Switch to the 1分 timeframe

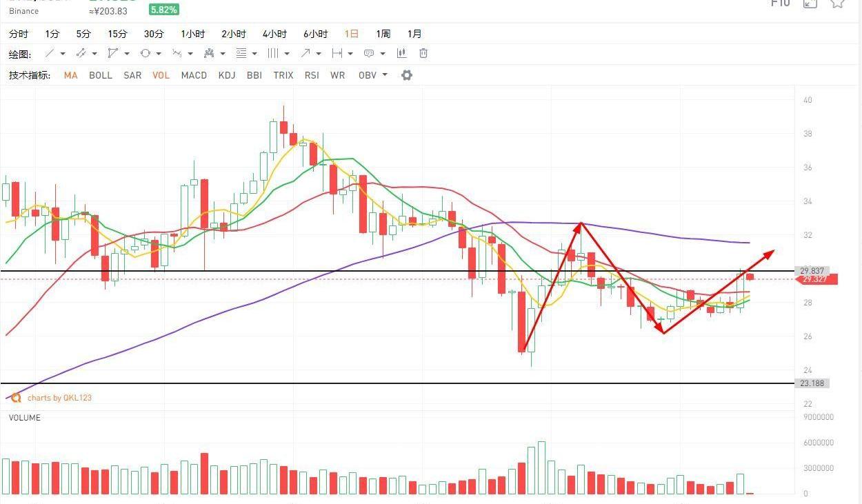coord(52,34)
